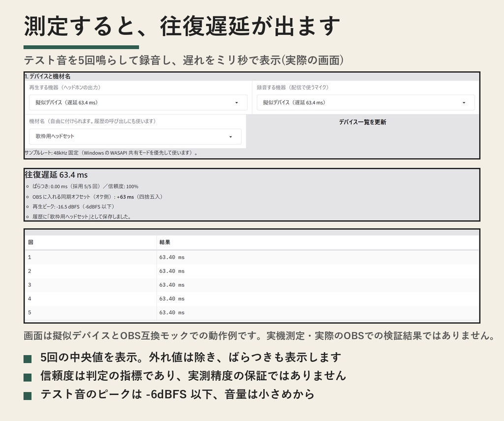Click the '1. デバイスと機材名' section heading
Viewport: 504px width, 421px height.
point(48,76)
